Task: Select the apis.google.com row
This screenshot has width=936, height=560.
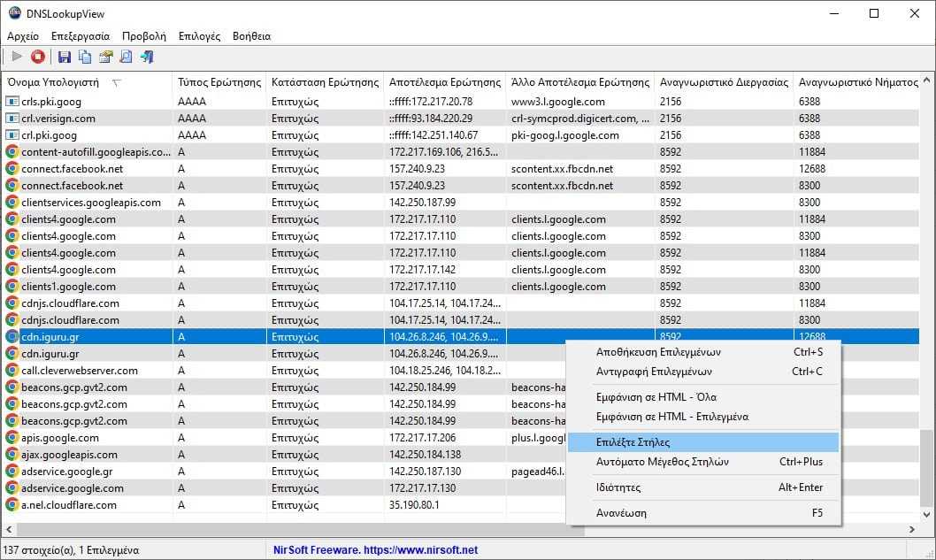Action: tap(460, 438)
